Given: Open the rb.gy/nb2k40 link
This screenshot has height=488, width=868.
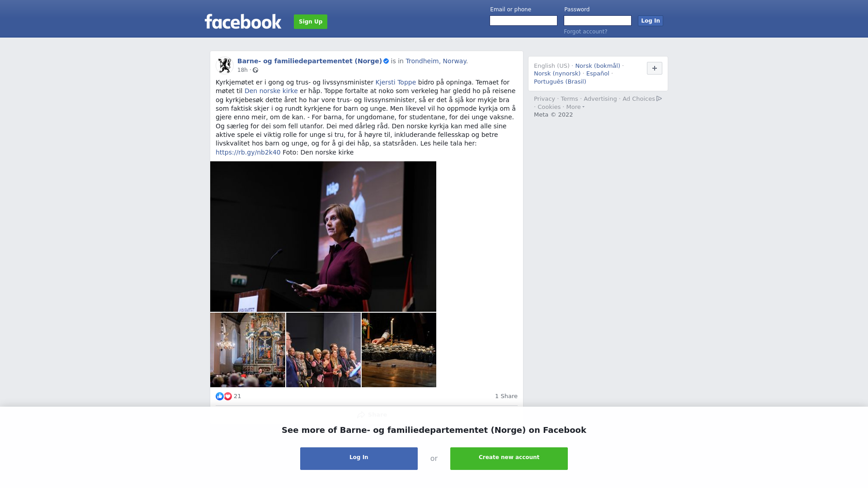Looking at the screenshot, I should click(248, 152).
